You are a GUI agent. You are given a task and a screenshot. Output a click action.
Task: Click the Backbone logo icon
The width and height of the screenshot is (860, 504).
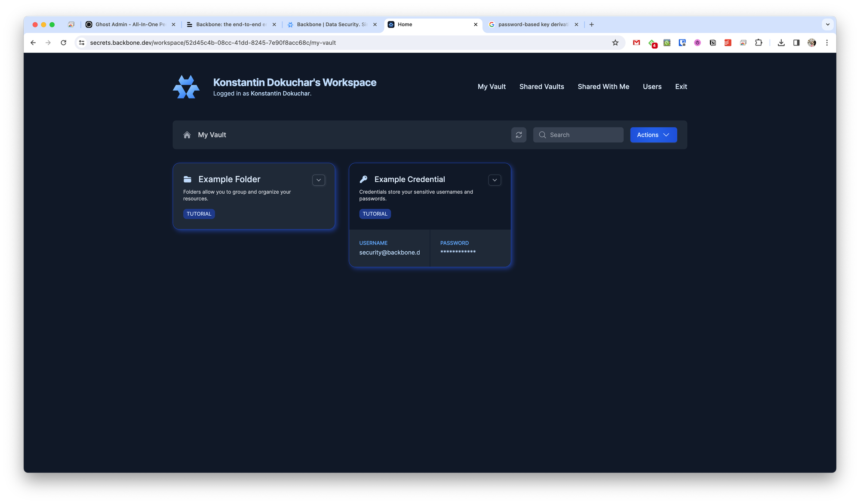pyautogui.click(x=186, y=87)
